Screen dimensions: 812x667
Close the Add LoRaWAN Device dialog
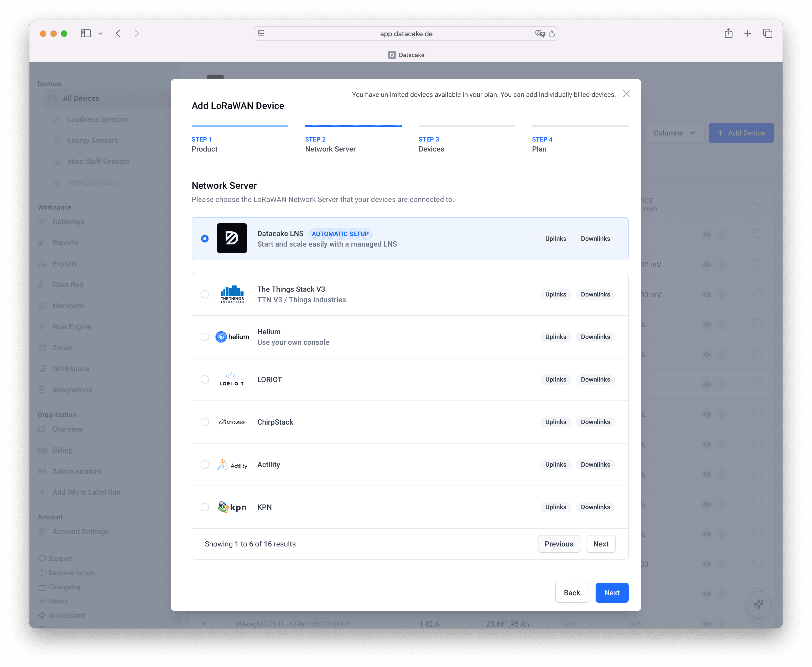coord(626,94)
